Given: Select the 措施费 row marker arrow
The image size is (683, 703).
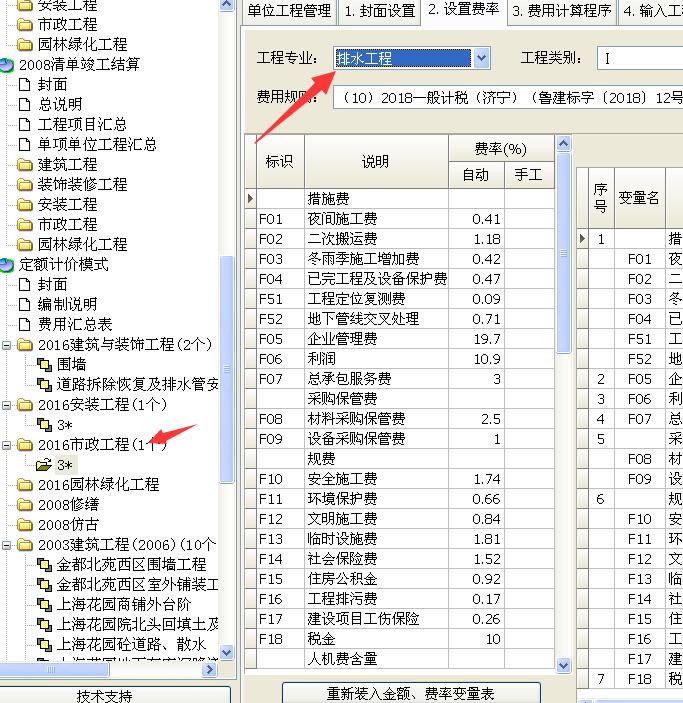Looking at the screenshot, I should pyautogui.click(x=251, y=199).
